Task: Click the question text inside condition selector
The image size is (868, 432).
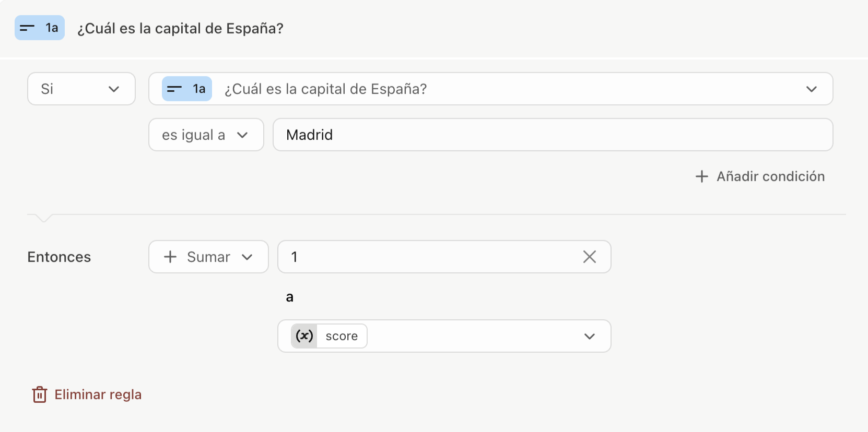Action: [x=325, y=89]
